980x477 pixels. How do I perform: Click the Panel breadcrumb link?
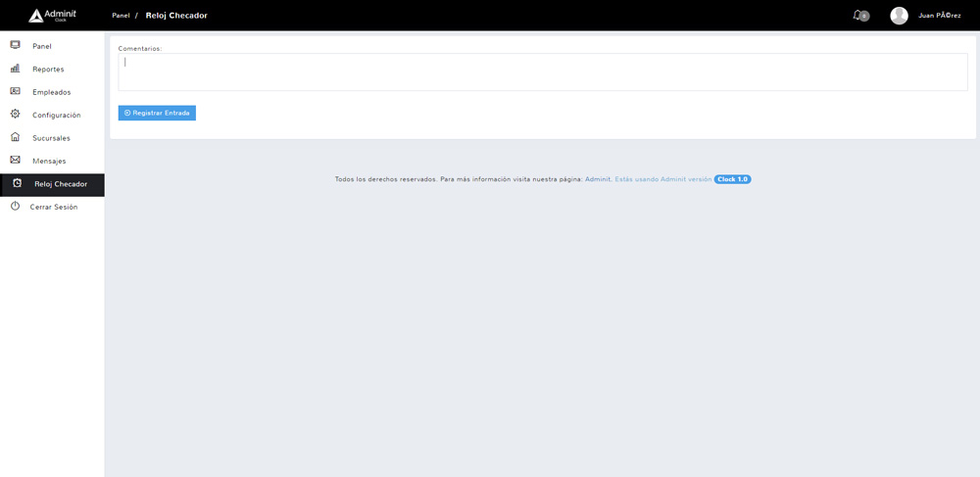point(121,16)
